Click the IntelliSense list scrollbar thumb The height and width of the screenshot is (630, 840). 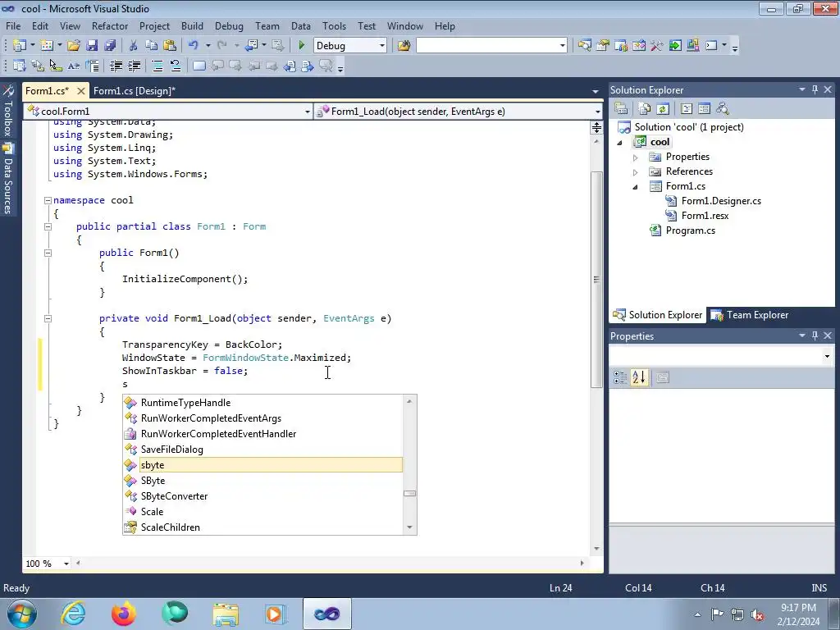(x=410, y=493)
